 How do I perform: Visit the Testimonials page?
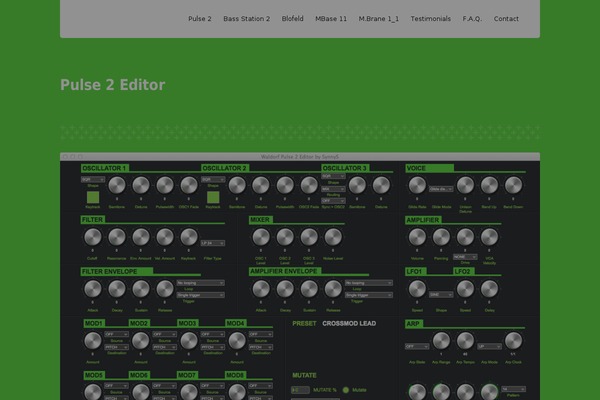(x=430, y=19)
